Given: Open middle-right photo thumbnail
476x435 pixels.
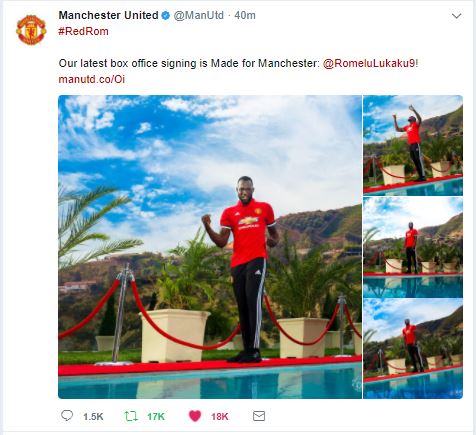Looking at the screenshot, I should point(413,247).
